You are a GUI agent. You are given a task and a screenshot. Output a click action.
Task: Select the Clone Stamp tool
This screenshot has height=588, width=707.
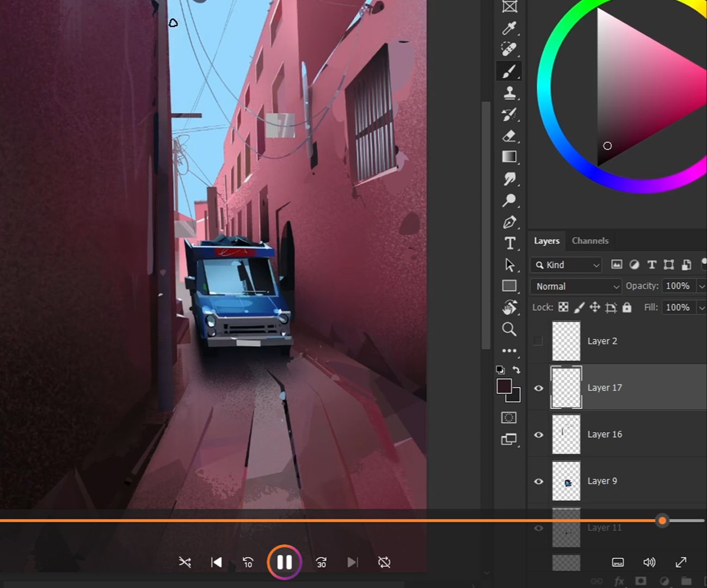509,93
